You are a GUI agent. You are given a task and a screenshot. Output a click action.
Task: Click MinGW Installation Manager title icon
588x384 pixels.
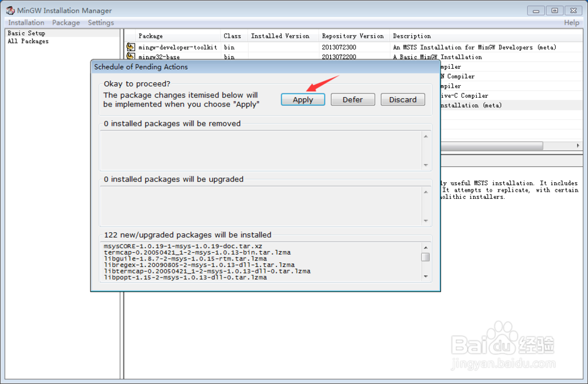click(x=10, y=11)
